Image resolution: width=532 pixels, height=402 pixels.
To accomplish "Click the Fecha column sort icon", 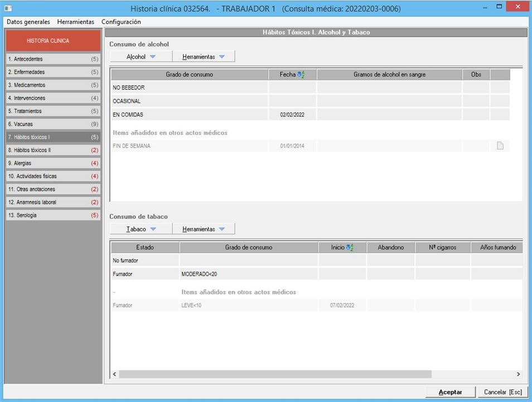I will 301,74.
